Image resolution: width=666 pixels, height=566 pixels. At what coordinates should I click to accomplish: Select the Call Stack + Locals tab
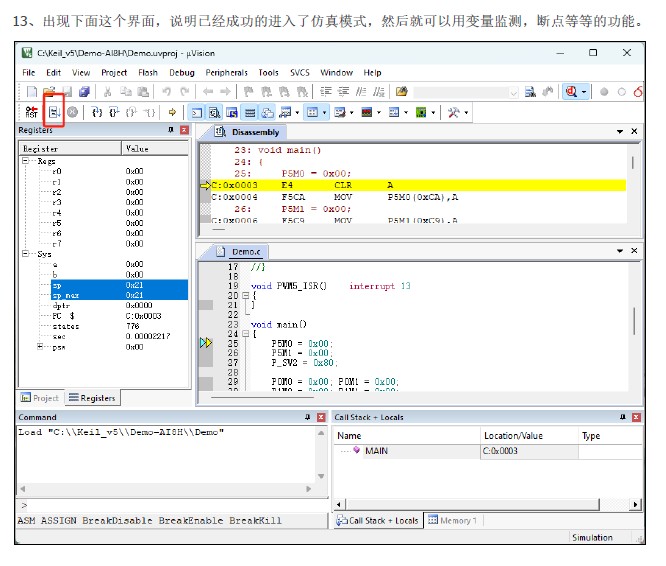point(378,521)
